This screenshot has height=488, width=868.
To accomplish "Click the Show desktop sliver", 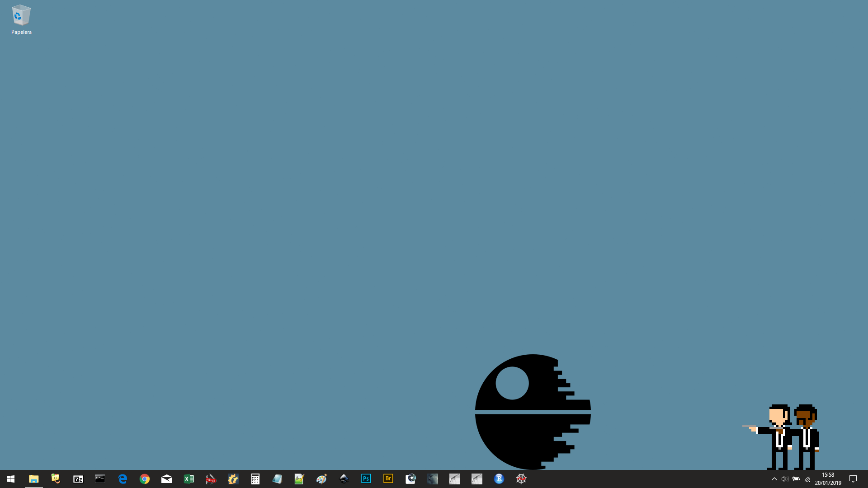I will [867, 479].
